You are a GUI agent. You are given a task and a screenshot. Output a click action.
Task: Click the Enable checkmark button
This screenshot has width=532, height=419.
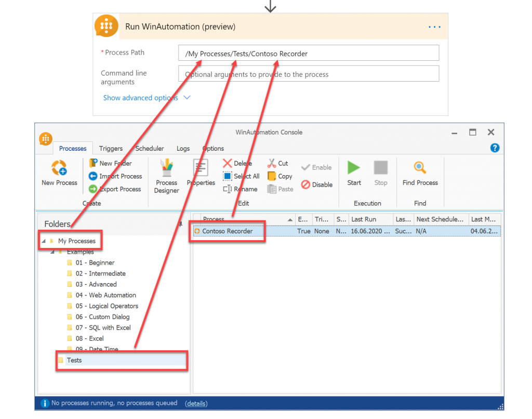coord(316,167)
